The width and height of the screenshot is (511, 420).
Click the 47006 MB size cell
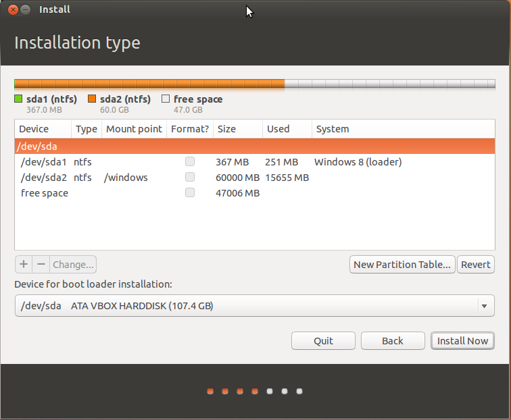pyautogui.click(x=237, y=193)
